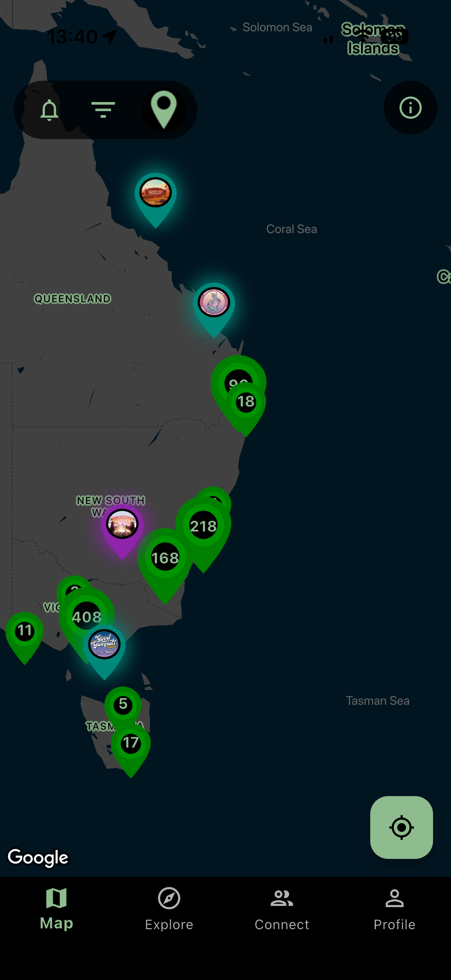
Task: Select the rabbit logo event pin
Action: (214, 303)
